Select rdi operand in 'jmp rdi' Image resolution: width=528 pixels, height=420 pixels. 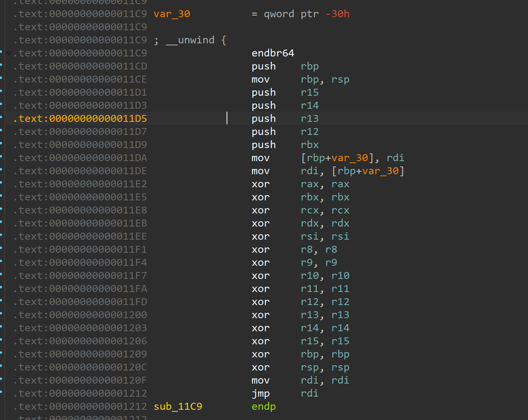click(x=310, y=394)
